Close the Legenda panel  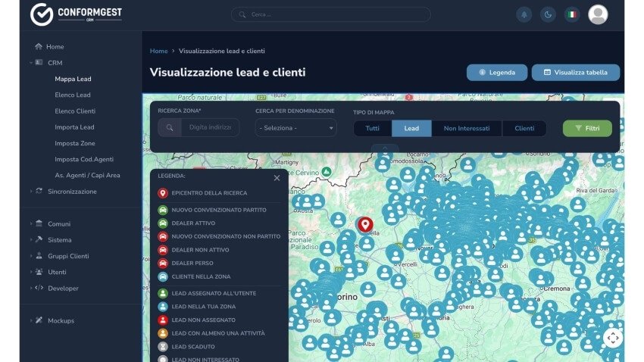point(277,178)
